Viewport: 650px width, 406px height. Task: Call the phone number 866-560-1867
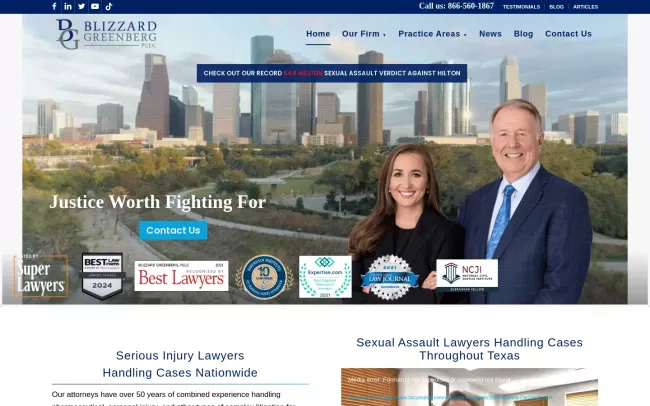click(456, 6)
